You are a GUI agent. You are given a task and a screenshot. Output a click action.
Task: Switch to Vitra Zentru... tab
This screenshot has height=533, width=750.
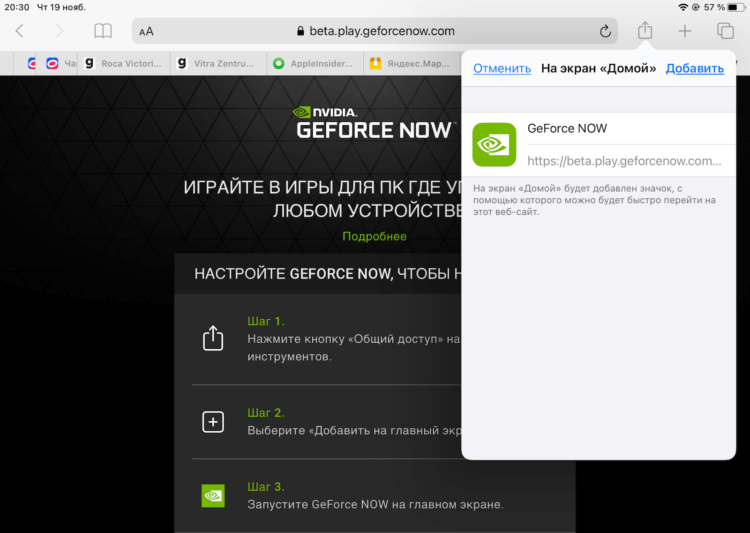tap(218, 64)
